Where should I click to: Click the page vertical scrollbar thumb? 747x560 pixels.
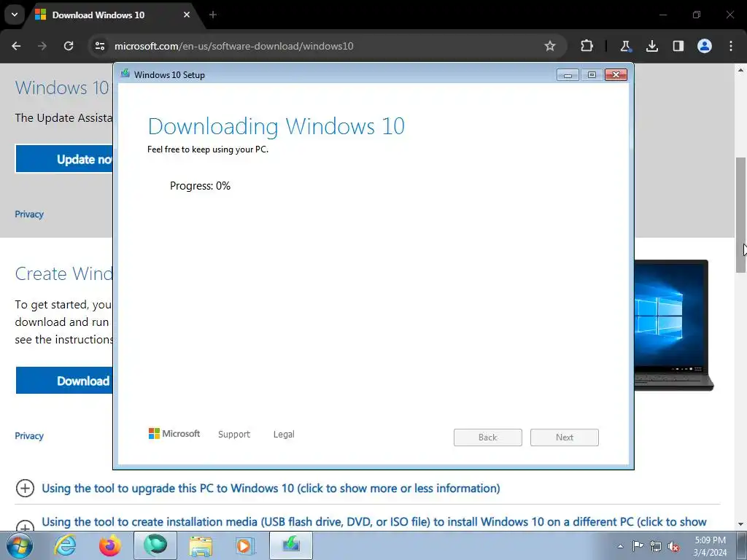740,214
